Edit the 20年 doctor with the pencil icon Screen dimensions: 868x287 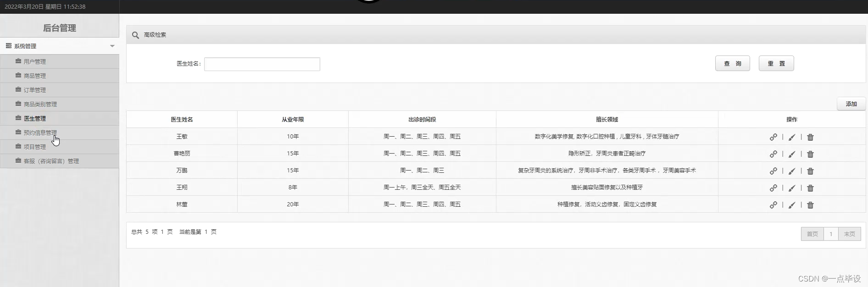pos(792,205)
